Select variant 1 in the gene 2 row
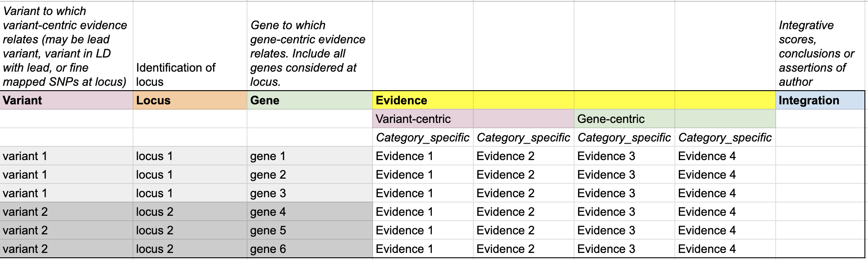Screen dimensions: 868x260 tap(66, 175)
